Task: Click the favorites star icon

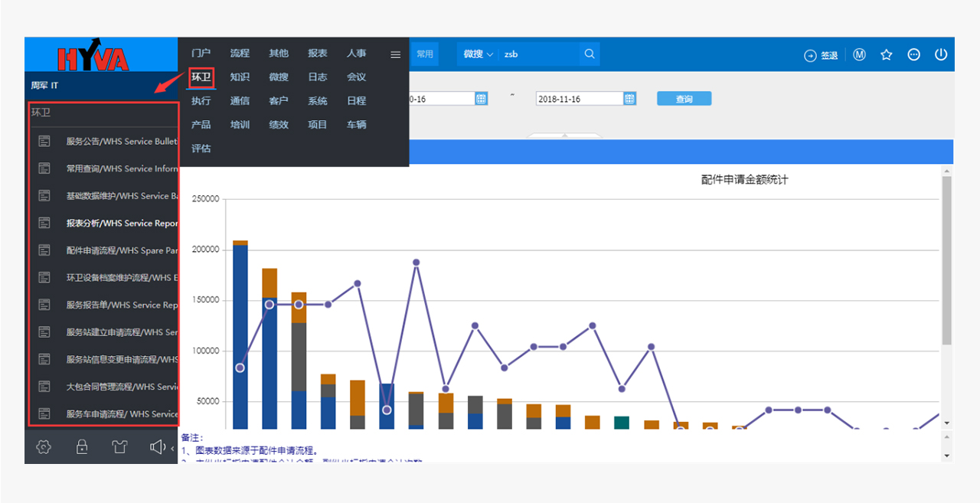Action: point(887,55)
